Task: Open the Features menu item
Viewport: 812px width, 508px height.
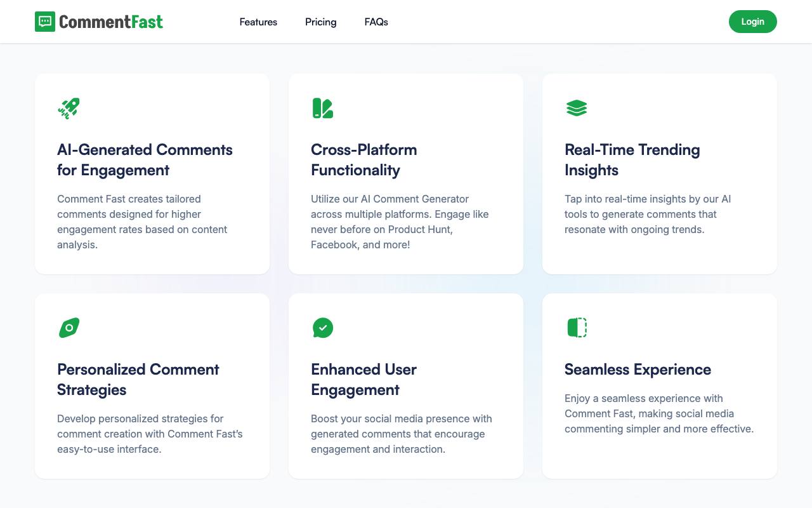Action: (x=258, y=22)
